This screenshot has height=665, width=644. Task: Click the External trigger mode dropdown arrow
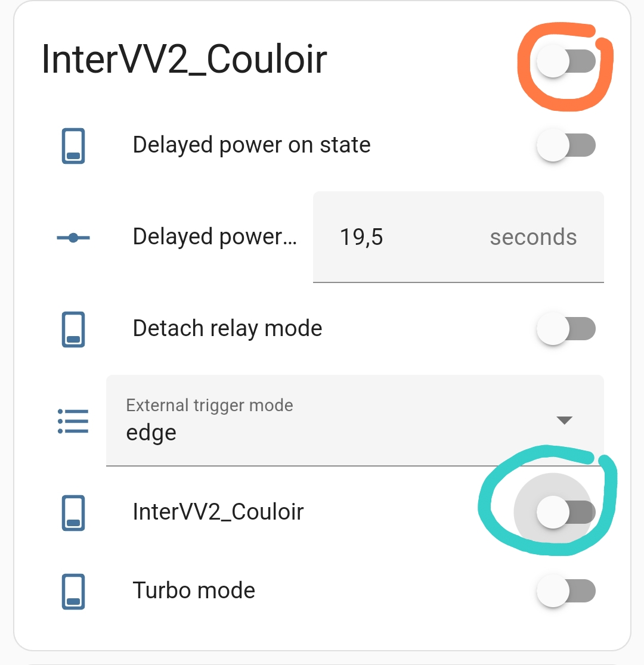click(x=563, y=421)
